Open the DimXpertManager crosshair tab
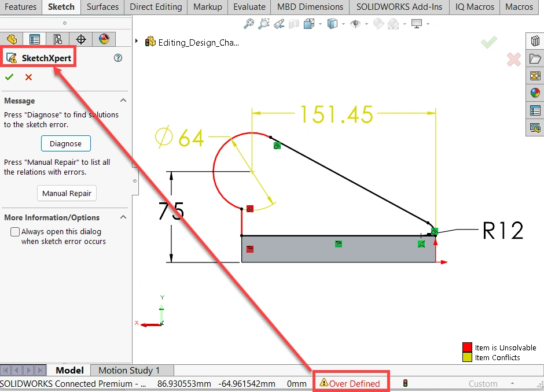Image resolution: width=544 pixels, height=392 pixels. 81,39
